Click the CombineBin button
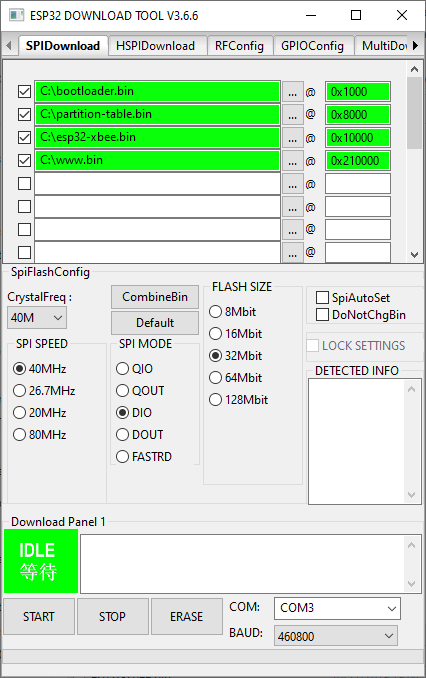 click(x=155, y=297)
